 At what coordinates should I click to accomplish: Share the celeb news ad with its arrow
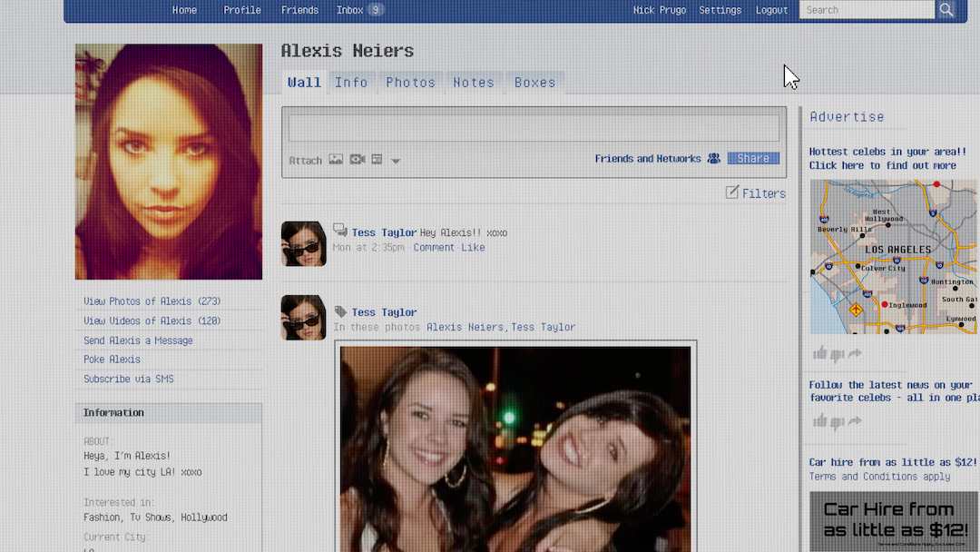pos(855,420)
